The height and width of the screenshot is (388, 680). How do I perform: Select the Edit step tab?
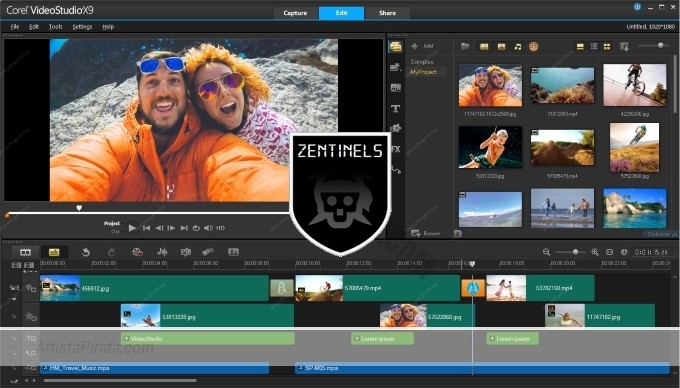pos(341,13)
